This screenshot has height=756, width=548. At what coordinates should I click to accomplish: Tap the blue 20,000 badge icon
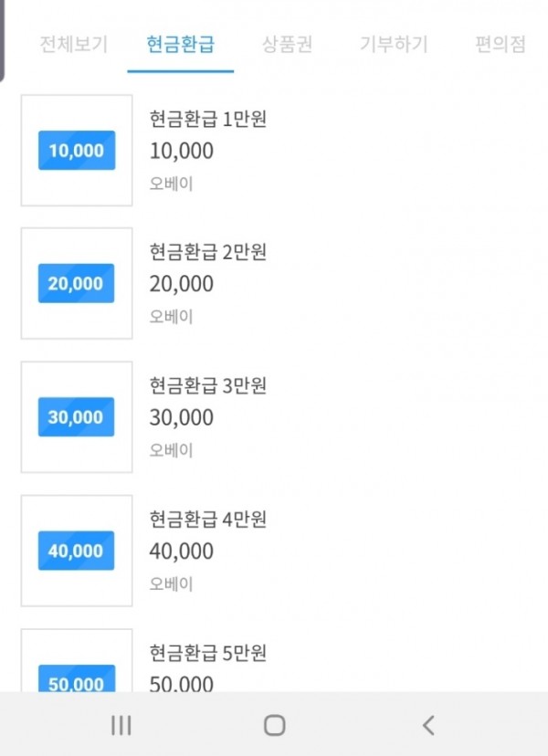click(x=77, y=284)
